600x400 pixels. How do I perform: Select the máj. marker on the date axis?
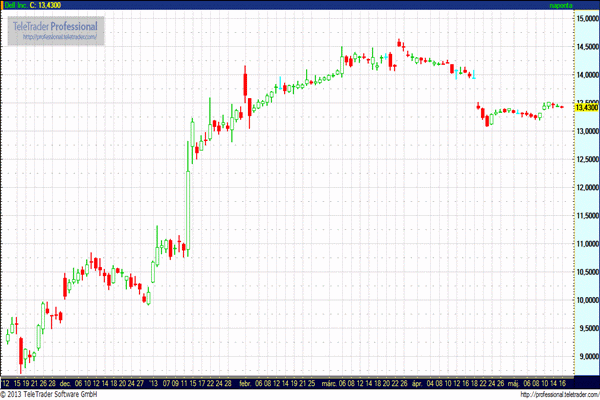[513, 383]
